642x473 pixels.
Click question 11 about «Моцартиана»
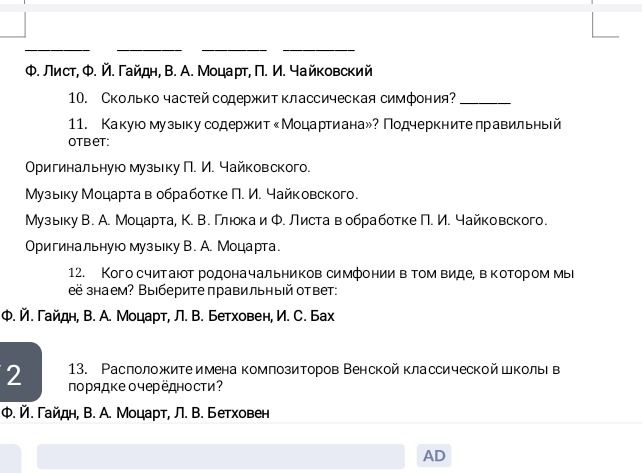pyautogui.click(x=314, y=132)
